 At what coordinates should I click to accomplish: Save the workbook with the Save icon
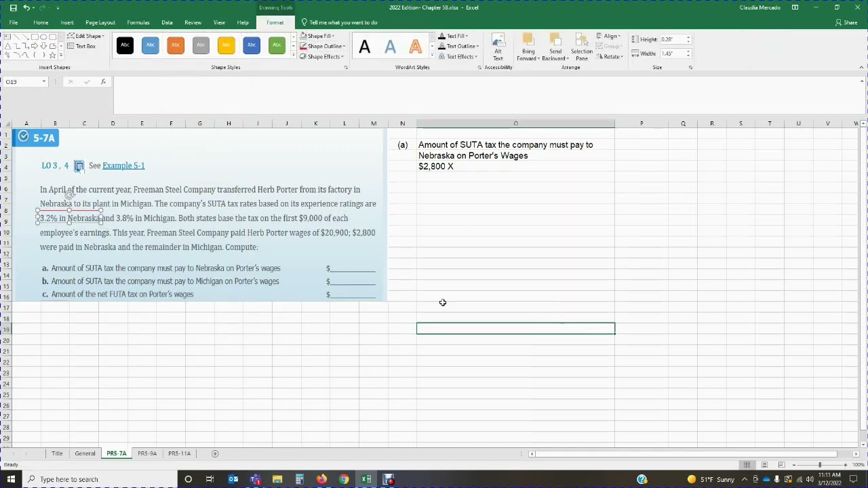[x=13, y=7]
